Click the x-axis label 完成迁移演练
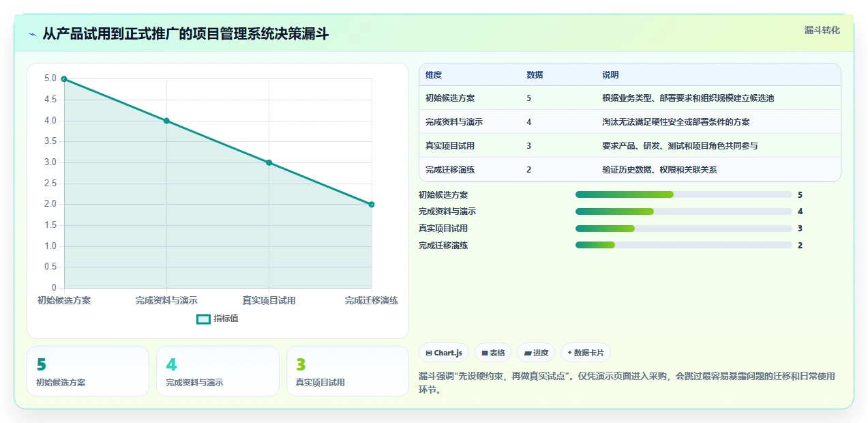 [x=372, y=300]
